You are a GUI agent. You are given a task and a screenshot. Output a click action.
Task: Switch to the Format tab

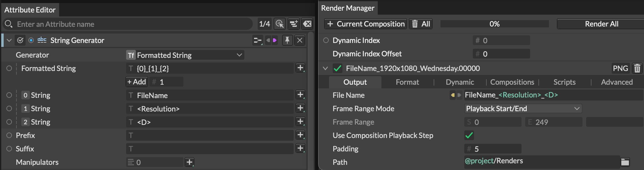[x=407, y=82]
